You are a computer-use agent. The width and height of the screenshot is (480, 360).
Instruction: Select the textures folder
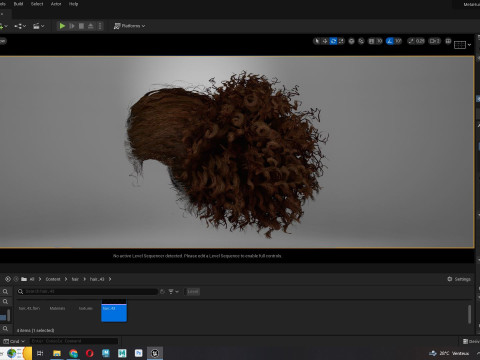(x=86, y=308)
